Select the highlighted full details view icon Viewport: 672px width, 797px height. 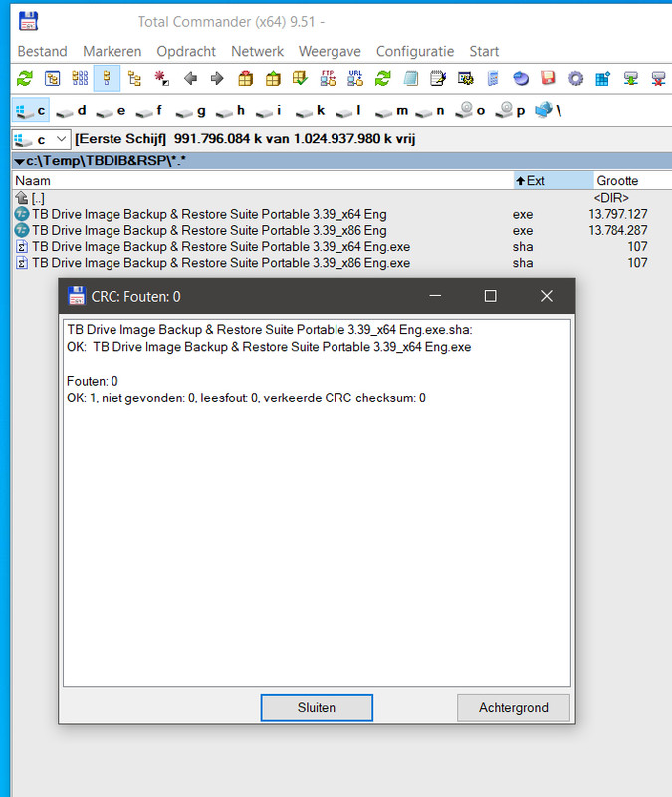click(x=107, y=79)
